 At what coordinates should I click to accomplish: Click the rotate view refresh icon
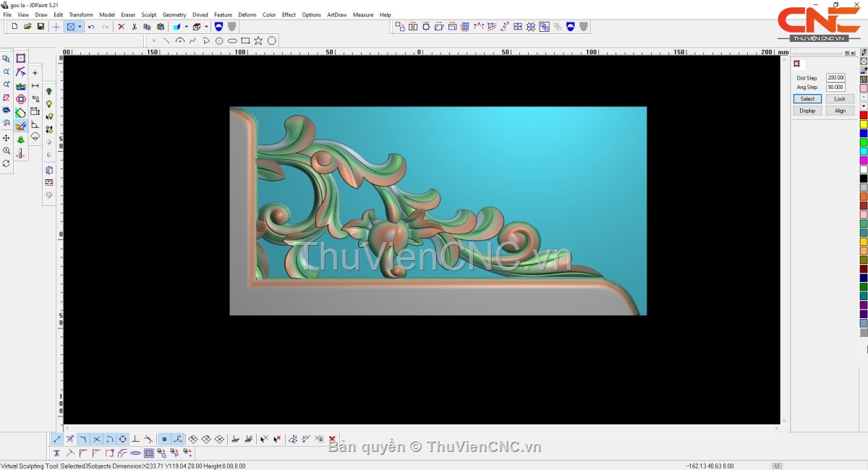click(x=7, y=164)
